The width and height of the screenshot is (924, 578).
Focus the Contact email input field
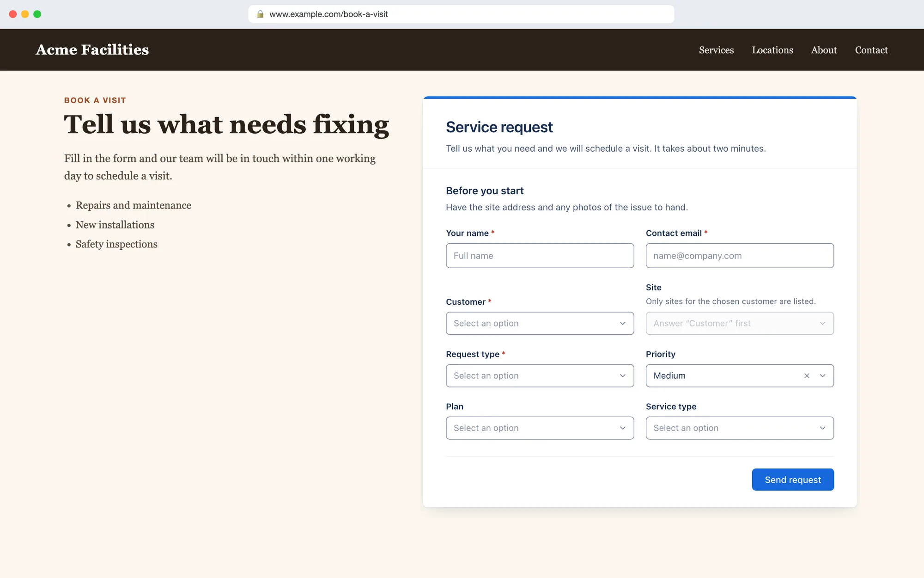pyautogui.click(x=740, y=256)
